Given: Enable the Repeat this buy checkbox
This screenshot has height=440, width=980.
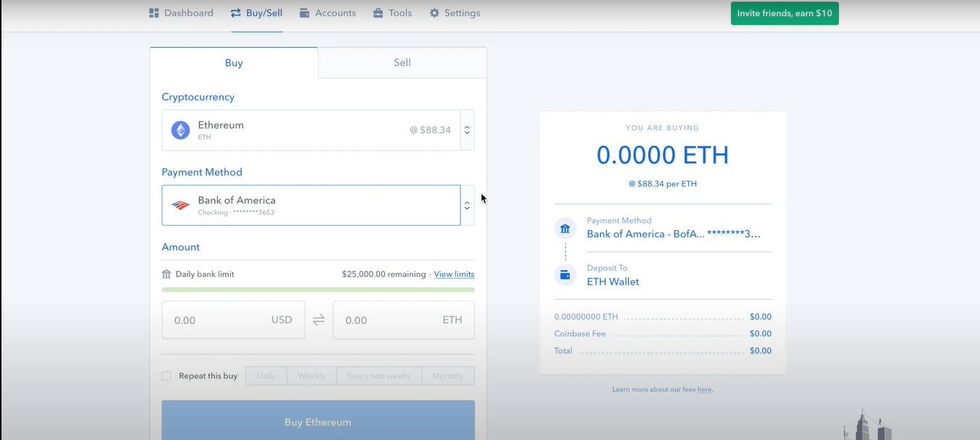Looking at the screenshot, I should point(166,376).
